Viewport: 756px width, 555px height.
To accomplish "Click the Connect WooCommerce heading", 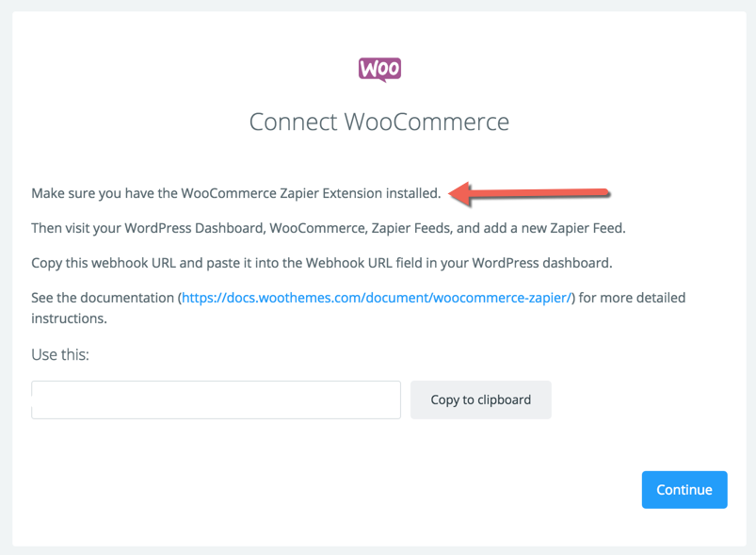I will [x=378, y=122].
